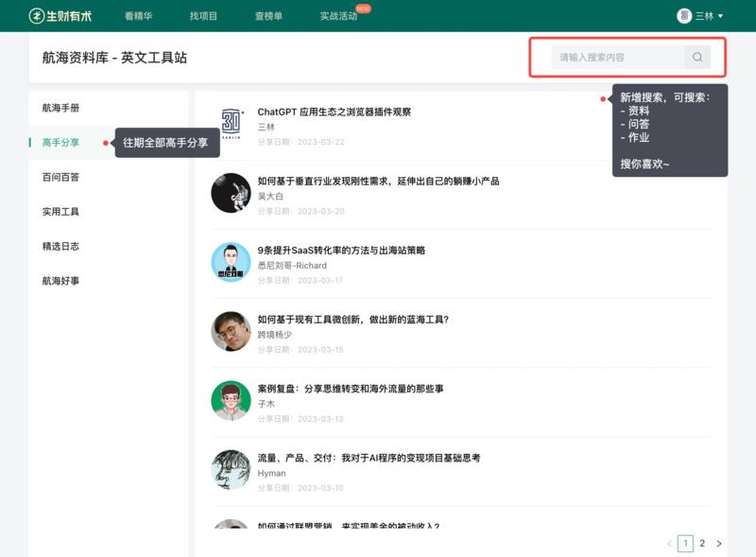Click the user avatar at the top right
This screenshot has width=756, height=557.
(685, 14)
